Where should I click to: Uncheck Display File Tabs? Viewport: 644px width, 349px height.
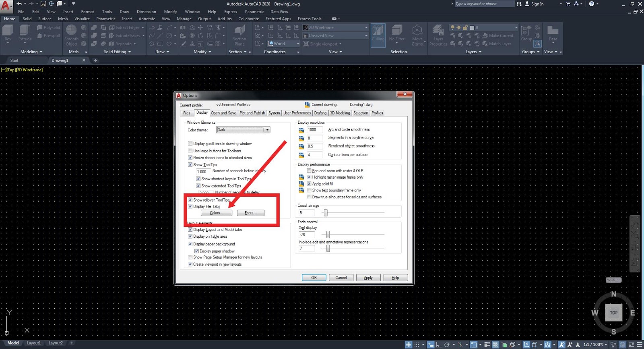tap(190, 206)
